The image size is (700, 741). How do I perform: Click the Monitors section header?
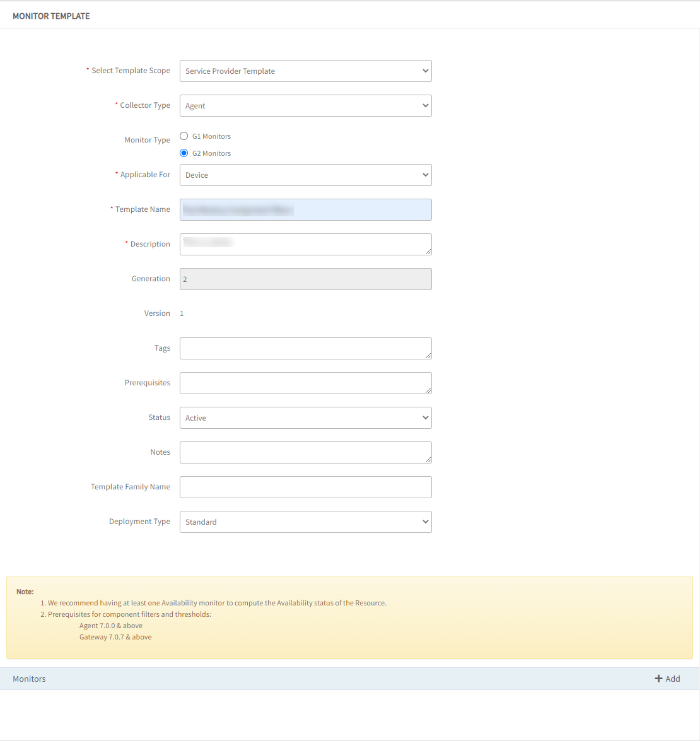click(x=29, y=679)
